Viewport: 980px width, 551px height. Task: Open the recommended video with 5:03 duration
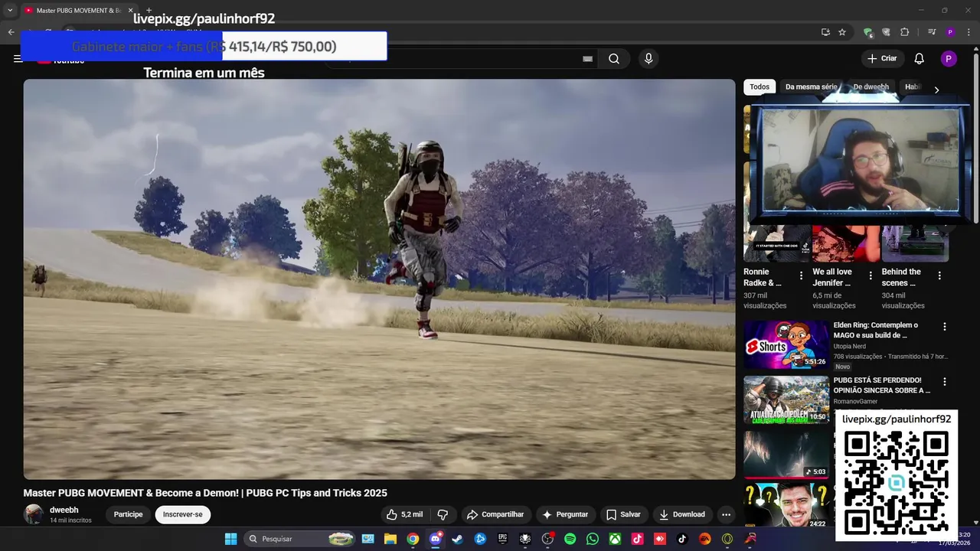(786, 455)
